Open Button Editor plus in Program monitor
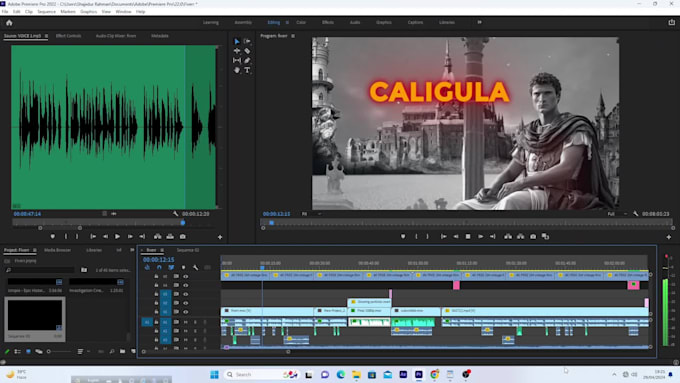The image size is (680, 383). pos(668,237)
